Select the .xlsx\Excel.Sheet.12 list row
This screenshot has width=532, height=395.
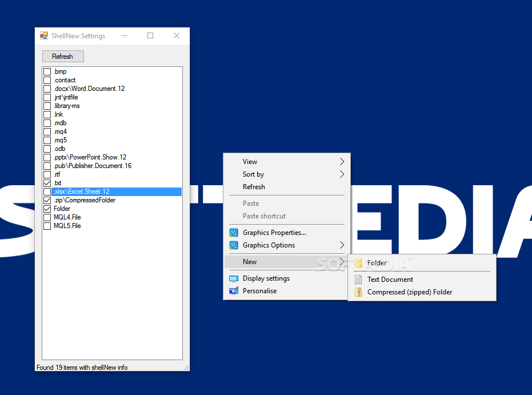click(x=117, y=191)
